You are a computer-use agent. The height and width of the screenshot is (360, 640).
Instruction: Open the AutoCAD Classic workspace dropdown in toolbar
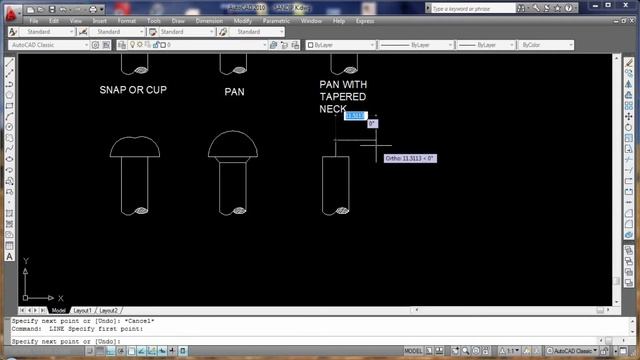click(x=49, y=45)
